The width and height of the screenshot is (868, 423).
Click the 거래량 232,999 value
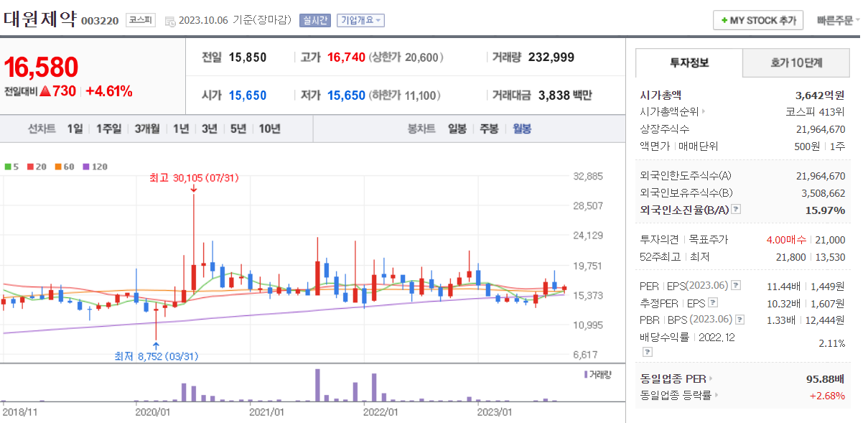[551, 57]
